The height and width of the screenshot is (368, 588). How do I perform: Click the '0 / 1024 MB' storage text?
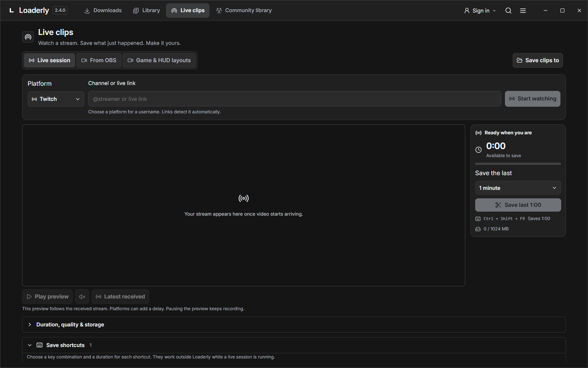pos(496,229)
